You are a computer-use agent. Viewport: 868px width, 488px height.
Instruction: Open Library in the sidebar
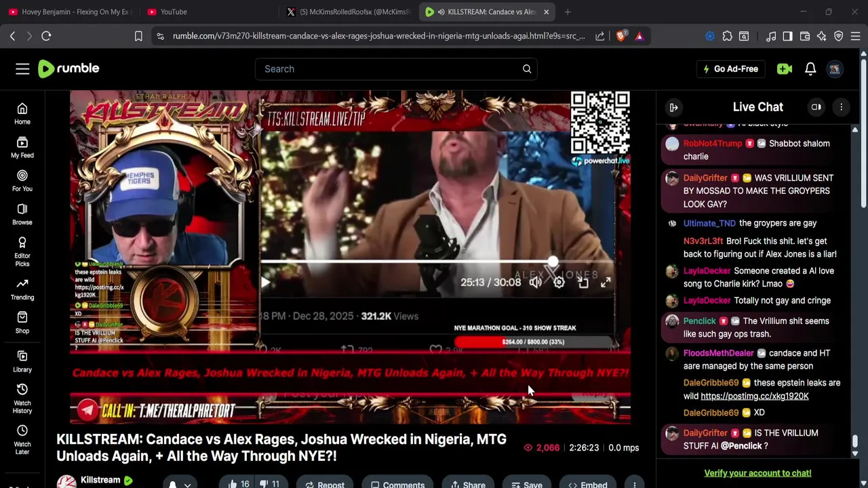(x=22, y=361)
